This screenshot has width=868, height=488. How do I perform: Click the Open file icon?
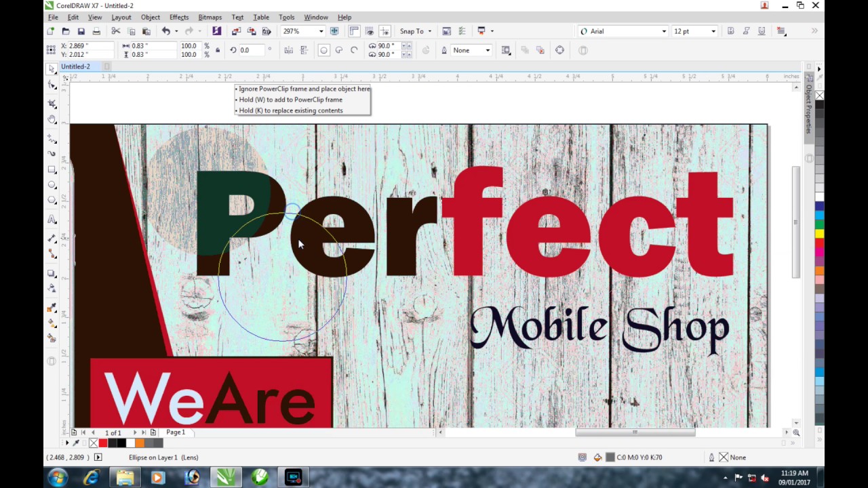(x=66, y=31)
